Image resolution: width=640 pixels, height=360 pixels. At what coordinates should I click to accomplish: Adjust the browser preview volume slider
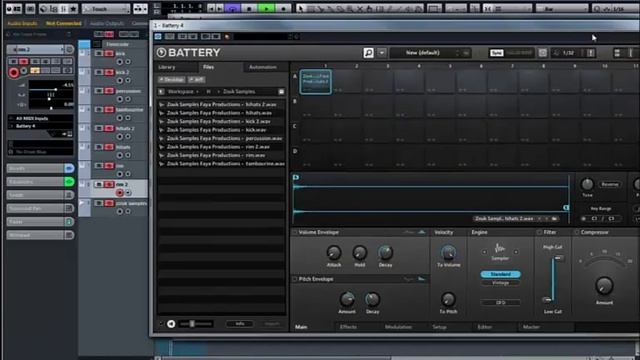click(x=192, y=324)
